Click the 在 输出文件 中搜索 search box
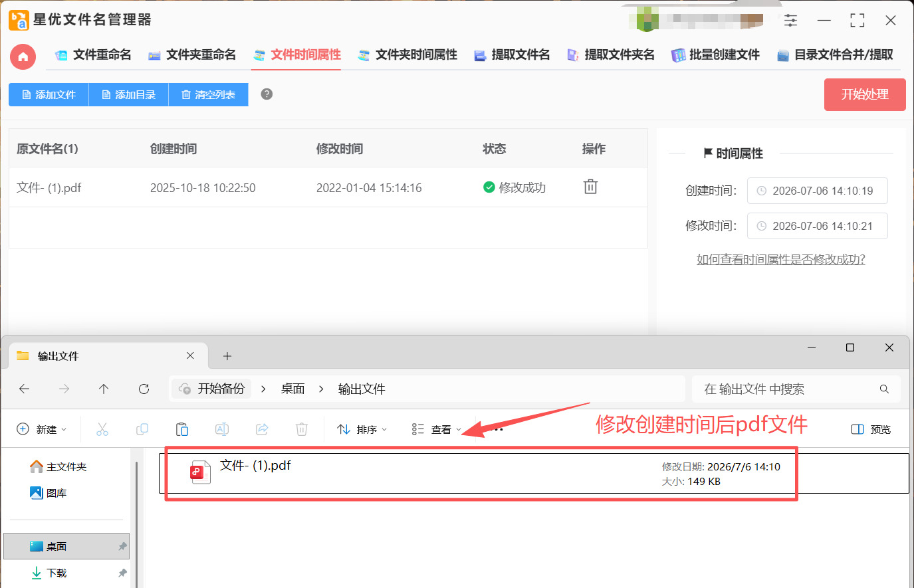Image resolution: width=914 pixels, height=588 pixels. click(796, 389)
